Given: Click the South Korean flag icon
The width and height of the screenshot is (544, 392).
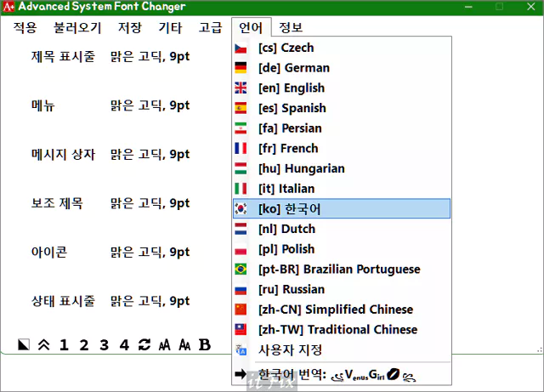Looking at the screenshot, I should point(241,208).
